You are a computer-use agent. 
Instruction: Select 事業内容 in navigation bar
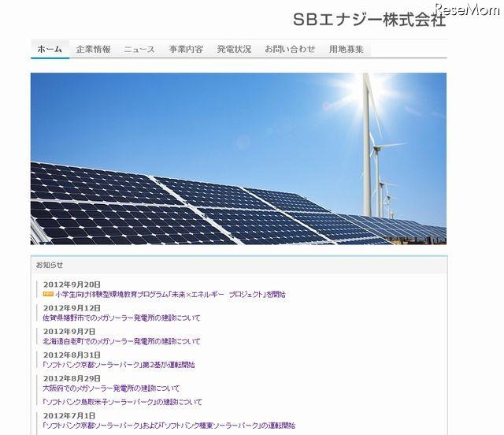186,49
